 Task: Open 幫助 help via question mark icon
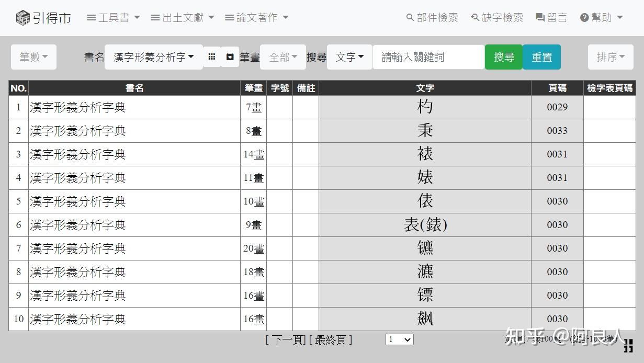(x=585, y=17)
